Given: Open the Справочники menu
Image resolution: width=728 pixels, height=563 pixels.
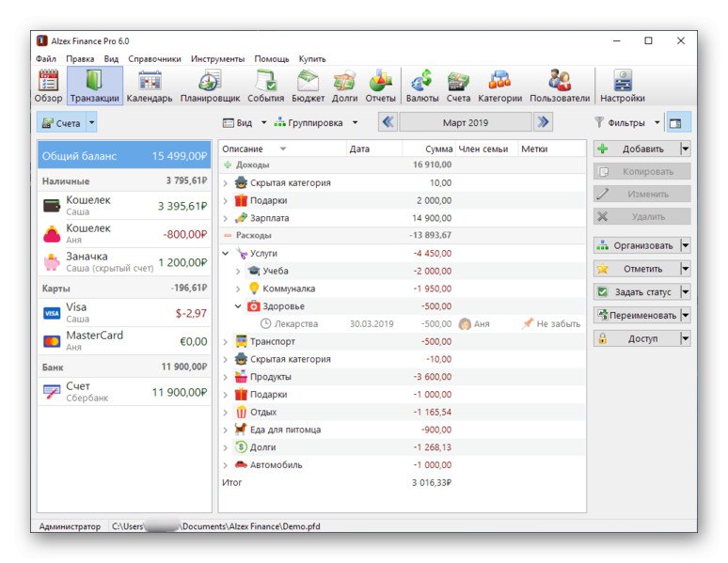Looking at the screenshot, I should point(154,59).
